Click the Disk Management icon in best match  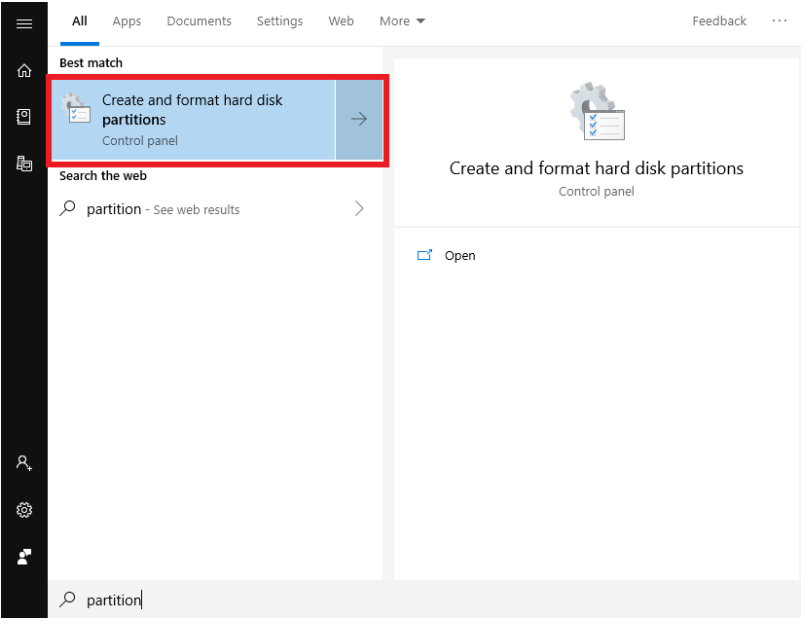(x=76, y=109)
